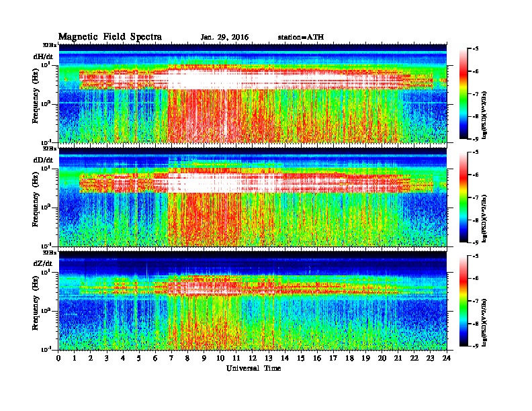Click hour 2 tick label on time axis

91,358
